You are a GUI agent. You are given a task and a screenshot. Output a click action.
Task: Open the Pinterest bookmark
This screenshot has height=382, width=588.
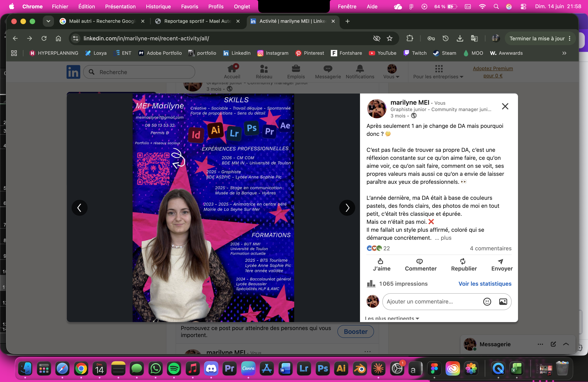coord(310,53)
